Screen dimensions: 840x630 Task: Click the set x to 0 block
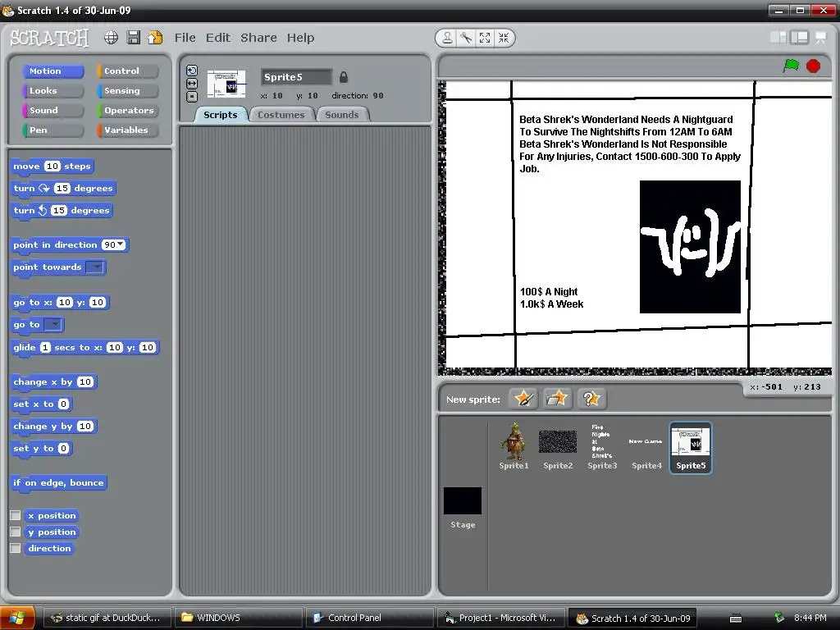(x=41, y=404)
